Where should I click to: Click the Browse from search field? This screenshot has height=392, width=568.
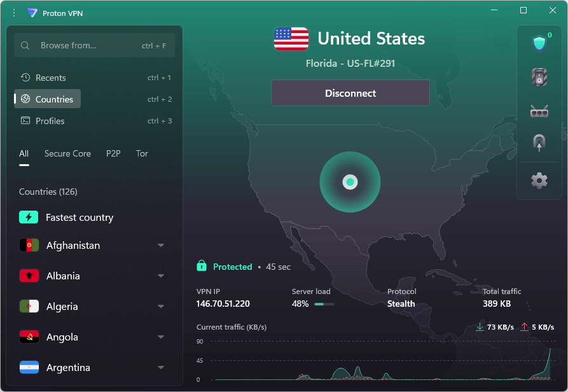(94, 45)
